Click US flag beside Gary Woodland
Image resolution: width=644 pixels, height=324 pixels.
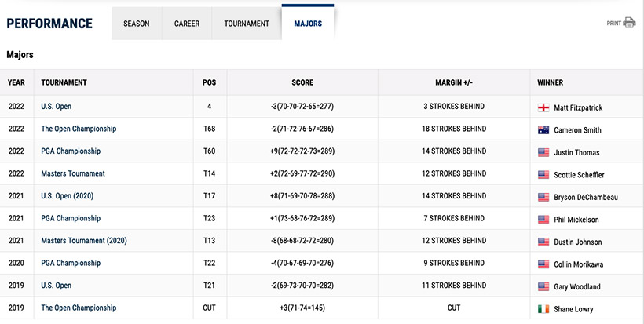[543, 286]
